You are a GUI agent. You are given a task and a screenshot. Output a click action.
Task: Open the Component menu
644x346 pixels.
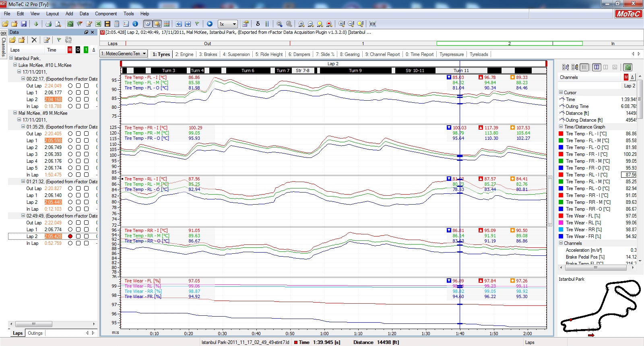[106, 13]
